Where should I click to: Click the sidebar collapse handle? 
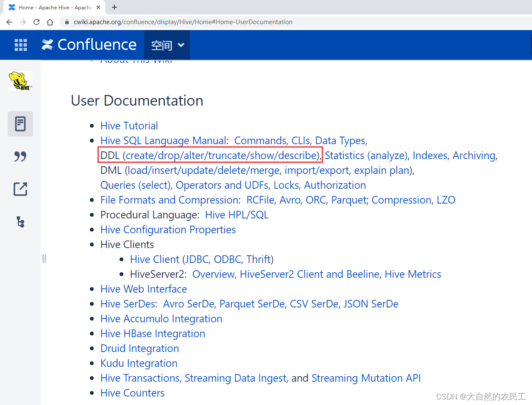coord(44,258)
